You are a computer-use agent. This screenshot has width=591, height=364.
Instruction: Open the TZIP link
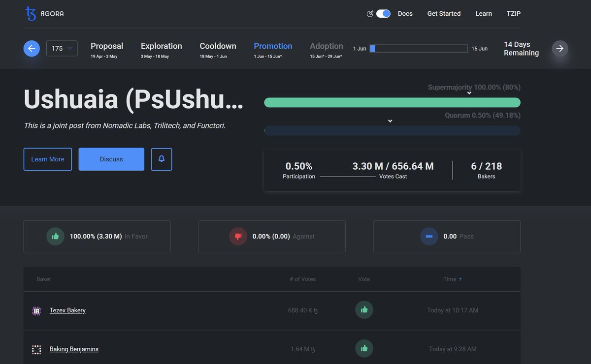coord(514,14)
